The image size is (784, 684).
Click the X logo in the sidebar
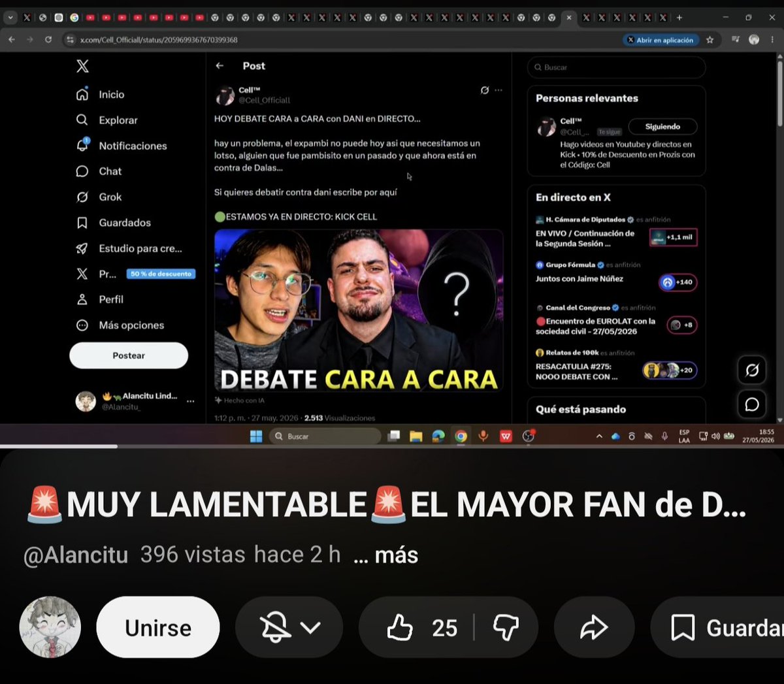point(82,66)
